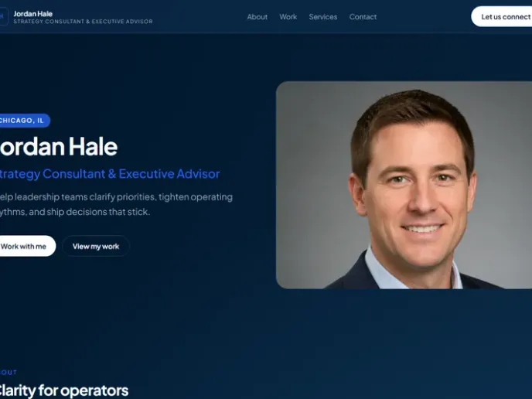The width and height of the screenshot is (532, 399).
Task: Click the header tagline under the site name
Action: (x=84, y=22)
